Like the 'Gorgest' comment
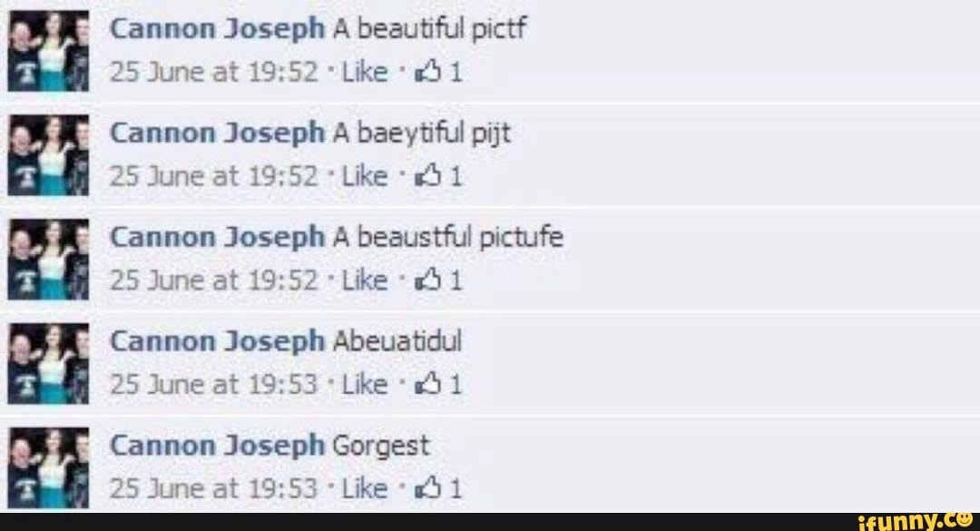Viewport: 980px width, 531px height. point(365,488)
